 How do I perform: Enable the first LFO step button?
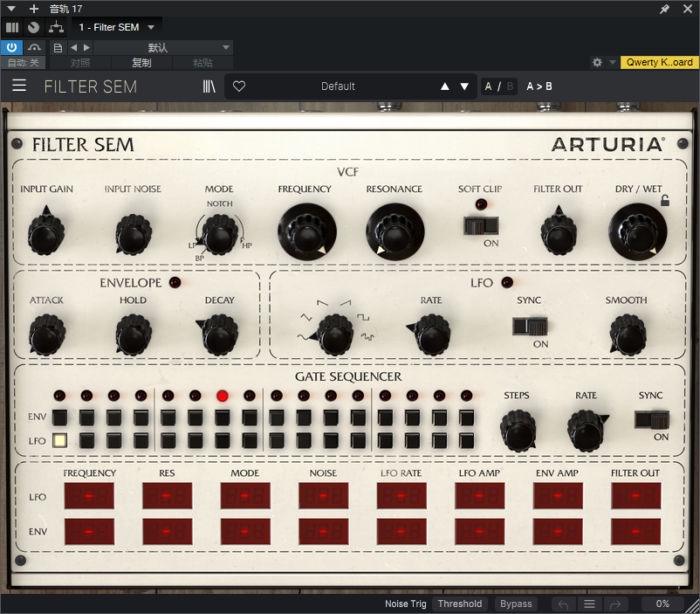(60, 440)
